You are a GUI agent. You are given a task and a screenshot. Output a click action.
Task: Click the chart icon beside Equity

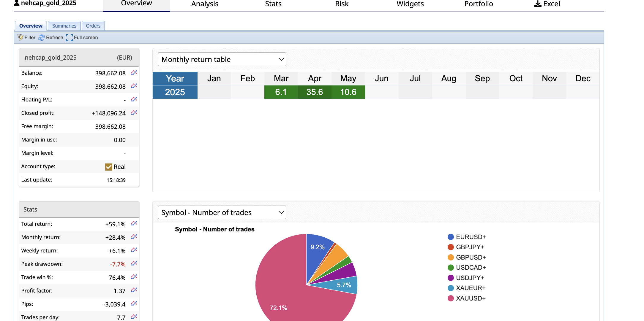click(134, 86)
